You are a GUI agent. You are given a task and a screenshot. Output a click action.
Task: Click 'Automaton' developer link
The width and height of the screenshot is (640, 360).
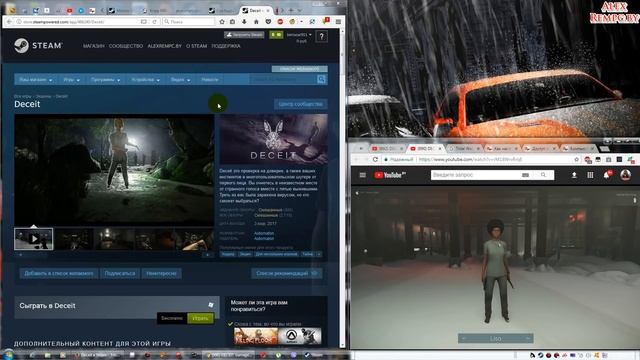pos(264,233)
